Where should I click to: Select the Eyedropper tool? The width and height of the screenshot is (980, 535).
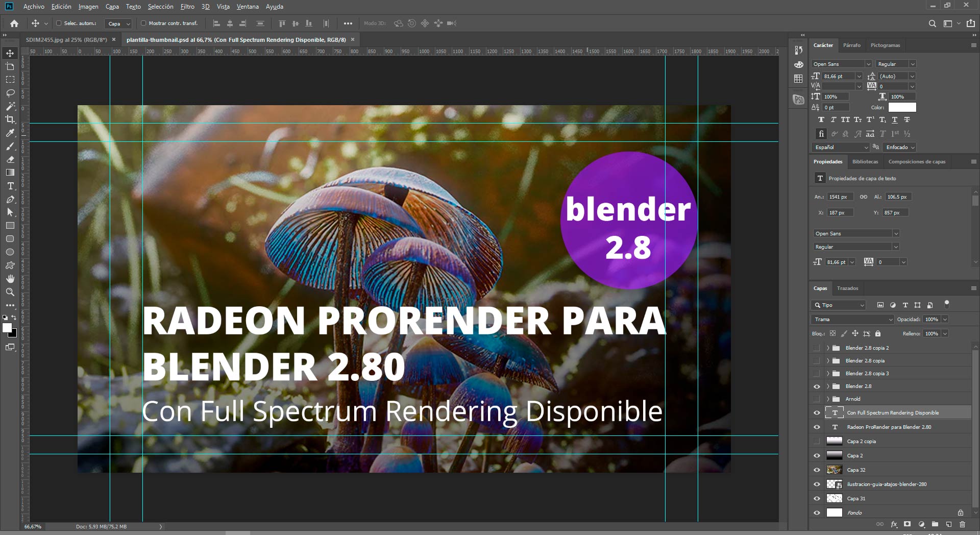[x=10, y=133]
